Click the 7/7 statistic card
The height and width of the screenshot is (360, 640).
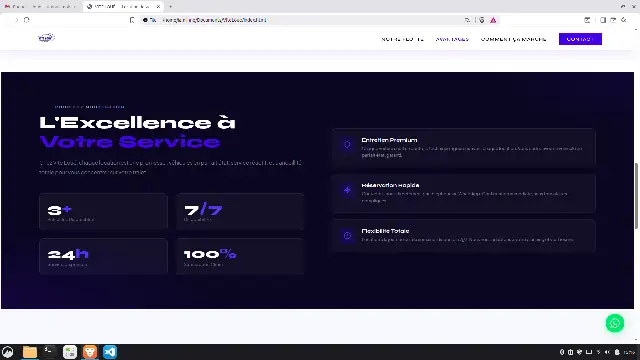coord(240,211)
